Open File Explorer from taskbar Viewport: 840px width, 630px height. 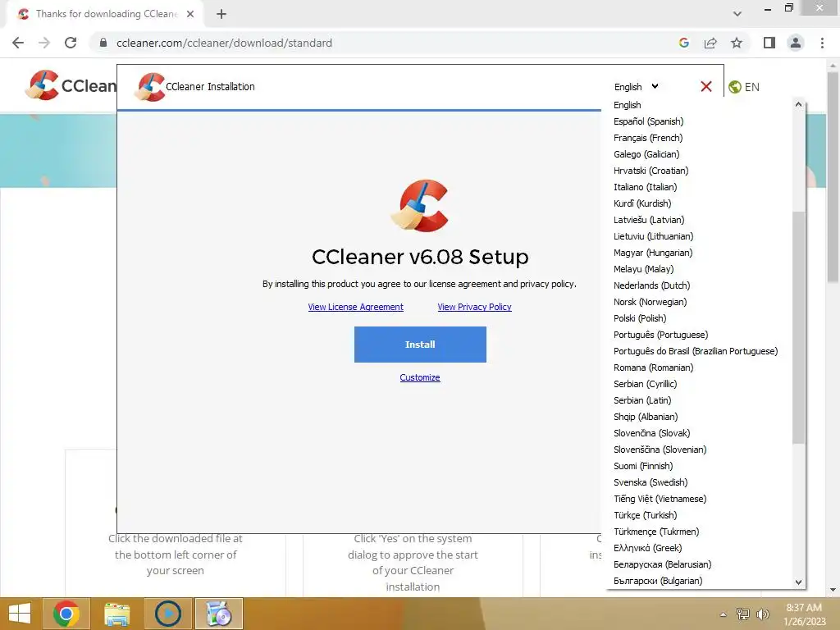click(x=116, y=614)
